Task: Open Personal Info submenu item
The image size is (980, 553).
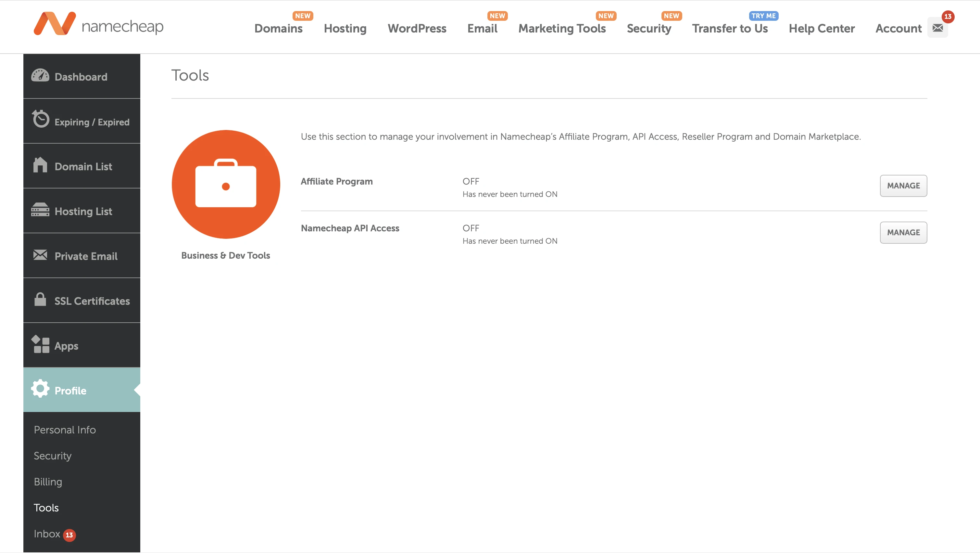Action: pos(65,430)
